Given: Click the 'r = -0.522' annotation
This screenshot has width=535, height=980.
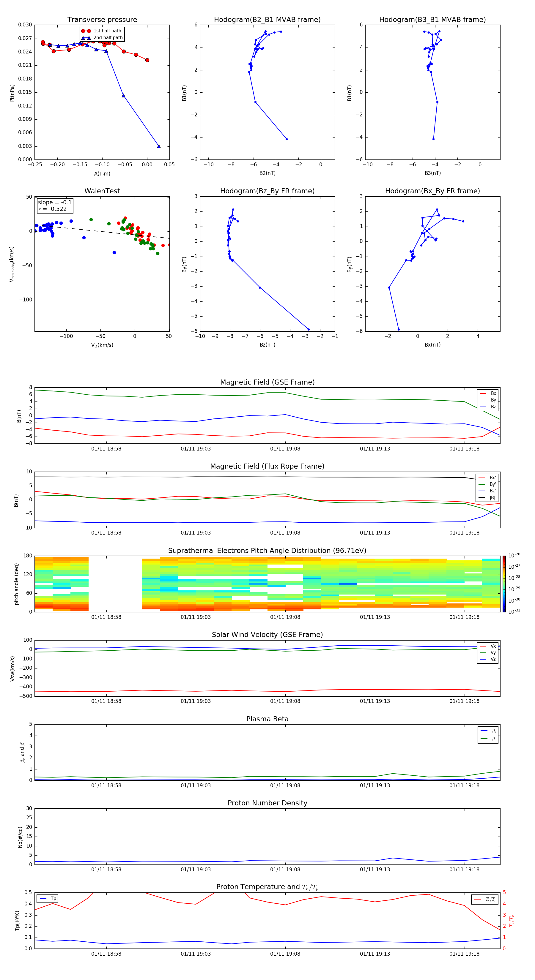Looking at the screenshot, I should [53, 209].
